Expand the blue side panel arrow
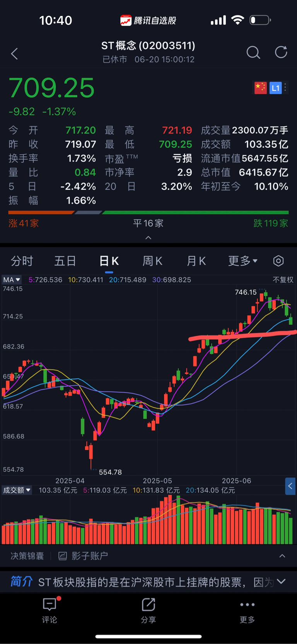The image size is (297, 644). coord(290,486)
